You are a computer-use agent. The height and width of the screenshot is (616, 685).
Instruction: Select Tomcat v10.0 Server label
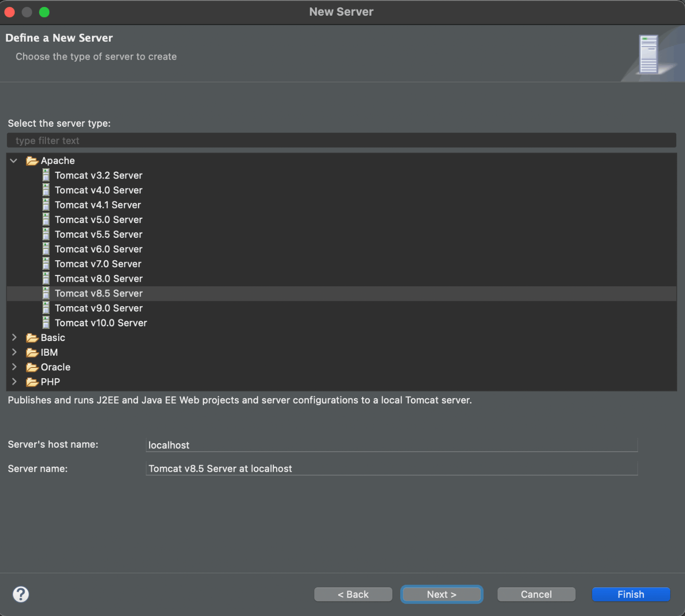(101, 322)
